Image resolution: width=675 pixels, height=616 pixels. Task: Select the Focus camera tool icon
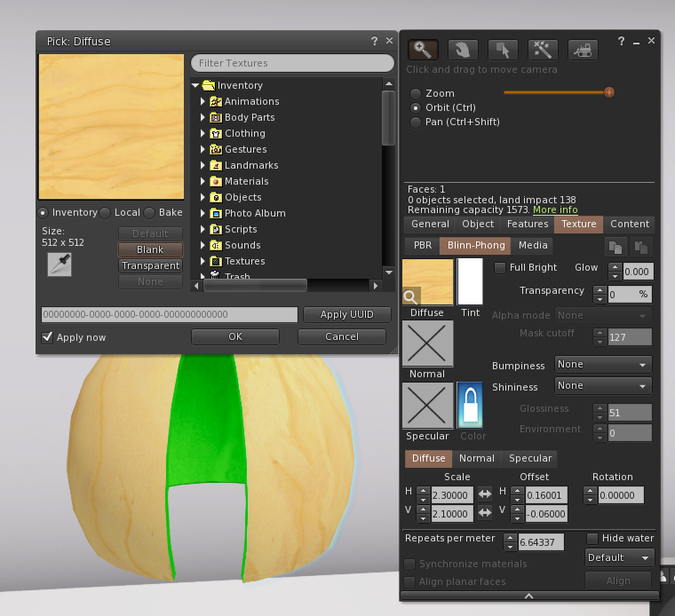click(x=421, y=50)
